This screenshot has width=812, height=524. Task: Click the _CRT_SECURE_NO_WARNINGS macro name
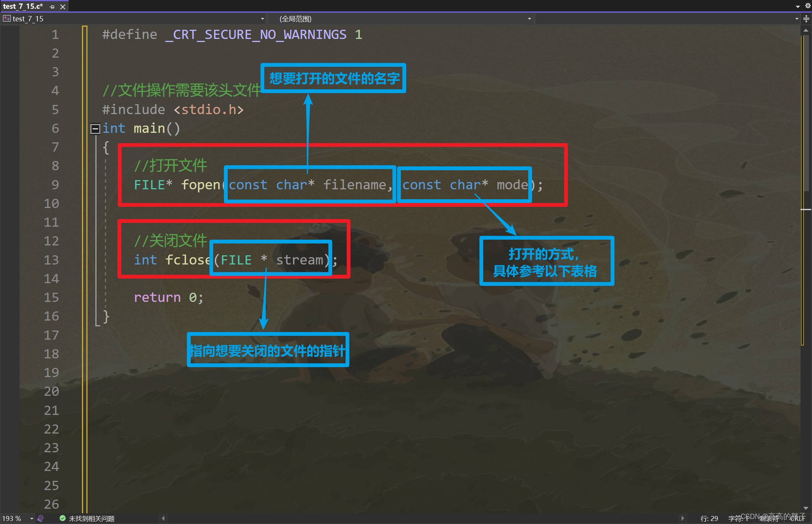[256, 35]
